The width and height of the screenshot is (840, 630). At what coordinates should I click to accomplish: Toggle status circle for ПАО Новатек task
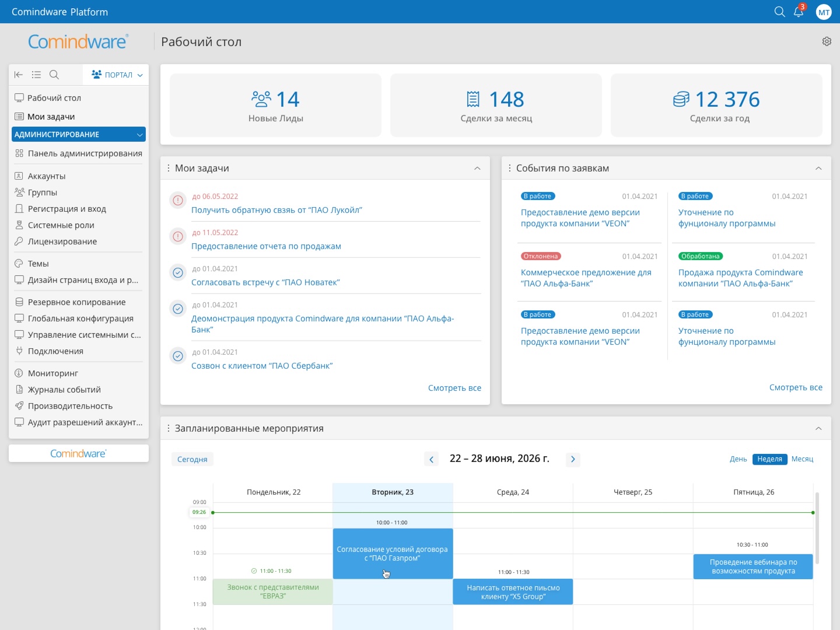click(x=177, y=272)
